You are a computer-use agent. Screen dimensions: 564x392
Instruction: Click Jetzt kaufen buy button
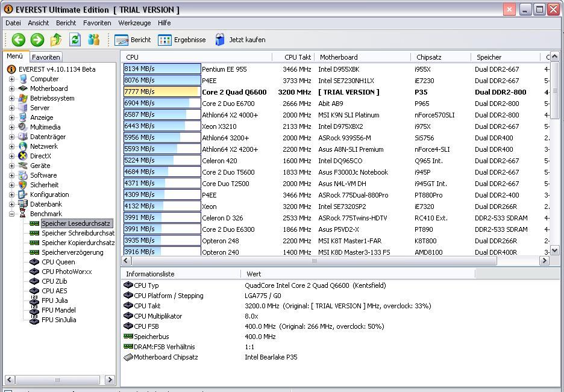[x=240, y=40]
